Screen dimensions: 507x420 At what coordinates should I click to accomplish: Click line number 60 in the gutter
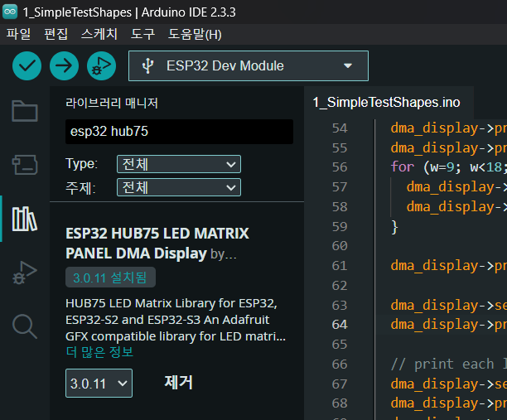340,246
